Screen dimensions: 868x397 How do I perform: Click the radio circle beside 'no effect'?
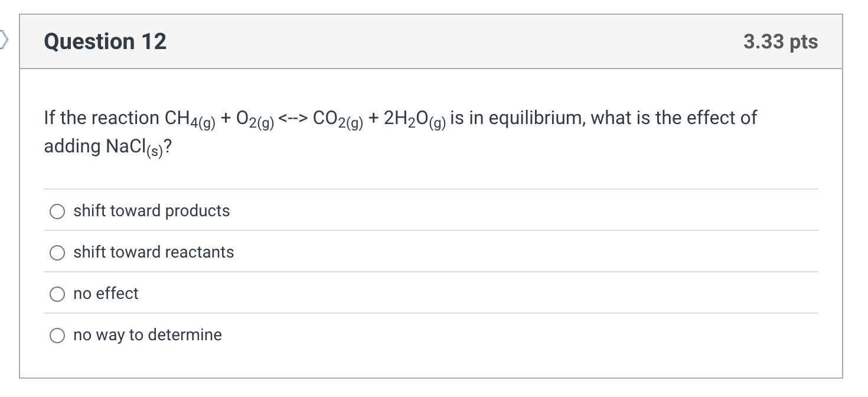(57, 294)
